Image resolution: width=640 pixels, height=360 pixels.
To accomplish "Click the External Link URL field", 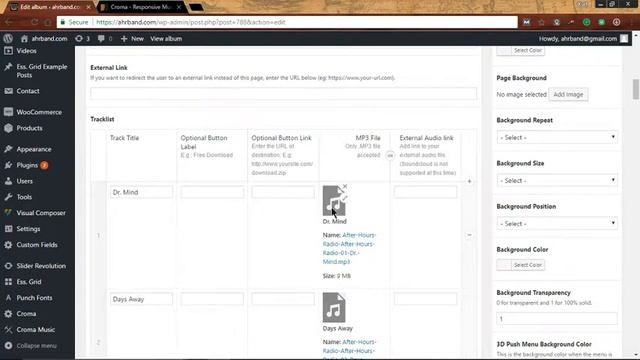I will tap(283, 93).
